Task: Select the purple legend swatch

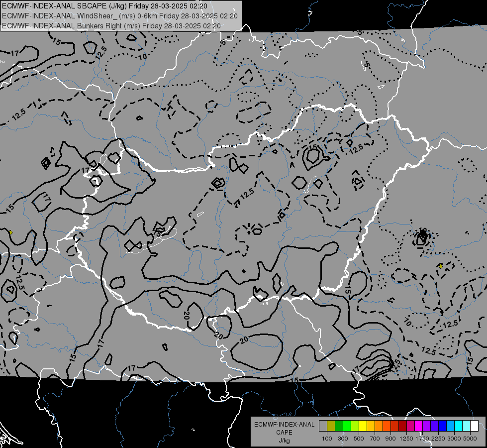Action: [426, 426]
